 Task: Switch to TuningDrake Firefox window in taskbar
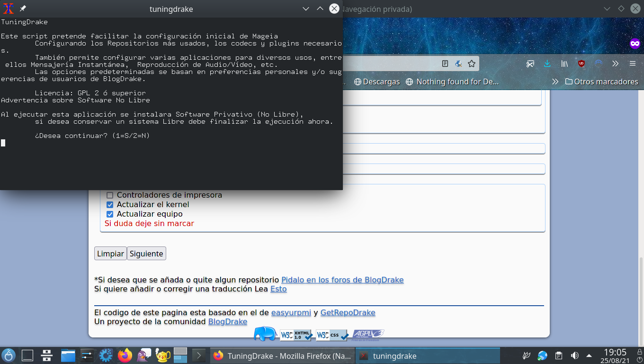[x=282, y=355]
